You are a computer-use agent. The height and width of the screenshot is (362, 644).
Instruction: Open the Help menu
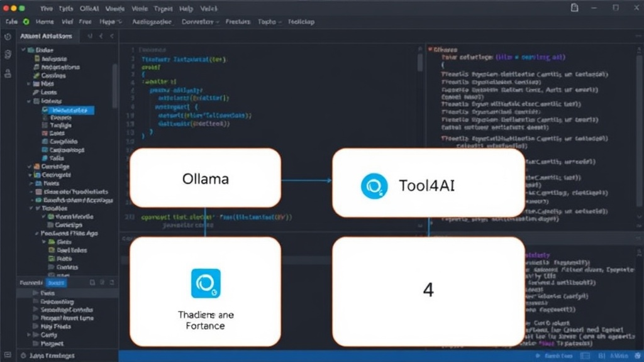(186, 9)
